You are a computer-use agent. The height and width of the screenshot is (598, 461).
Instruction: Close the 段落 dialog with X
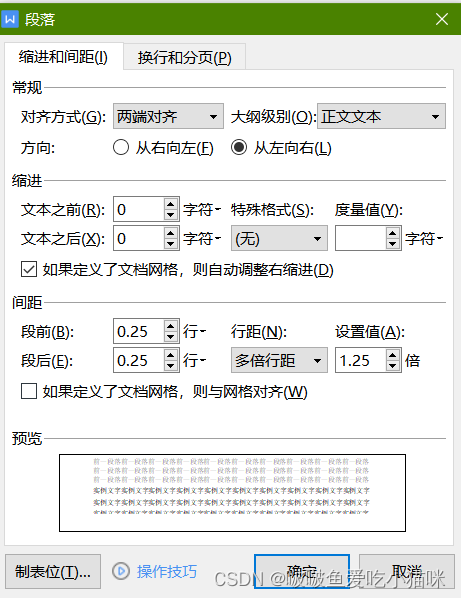click(442, 19)
